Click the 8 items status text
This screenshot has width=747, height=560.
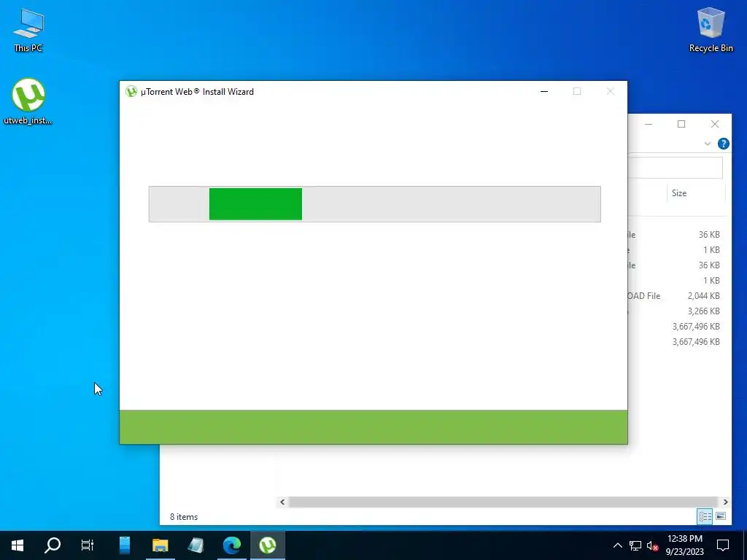pyautogui.click(x=184, y=517)
